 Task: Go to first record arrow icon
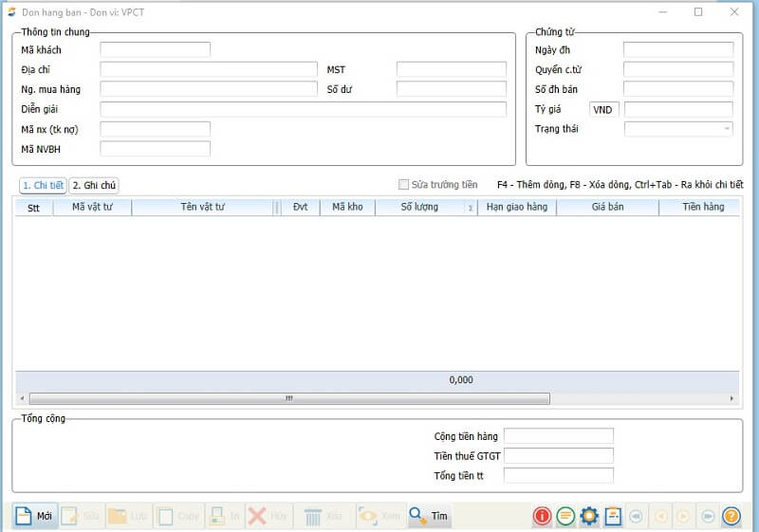tap(636, 516)
